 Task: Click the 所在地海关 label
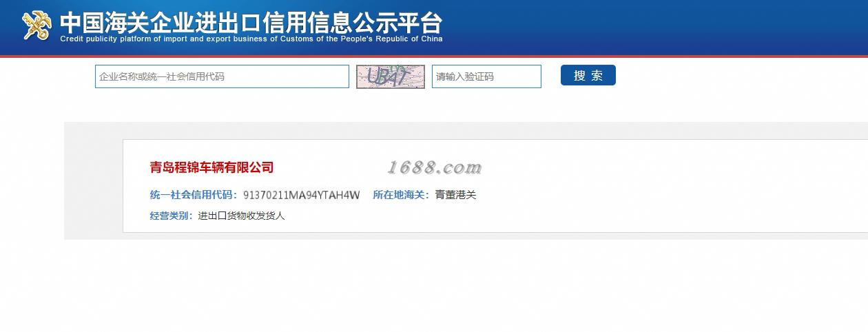coord(401,195)
